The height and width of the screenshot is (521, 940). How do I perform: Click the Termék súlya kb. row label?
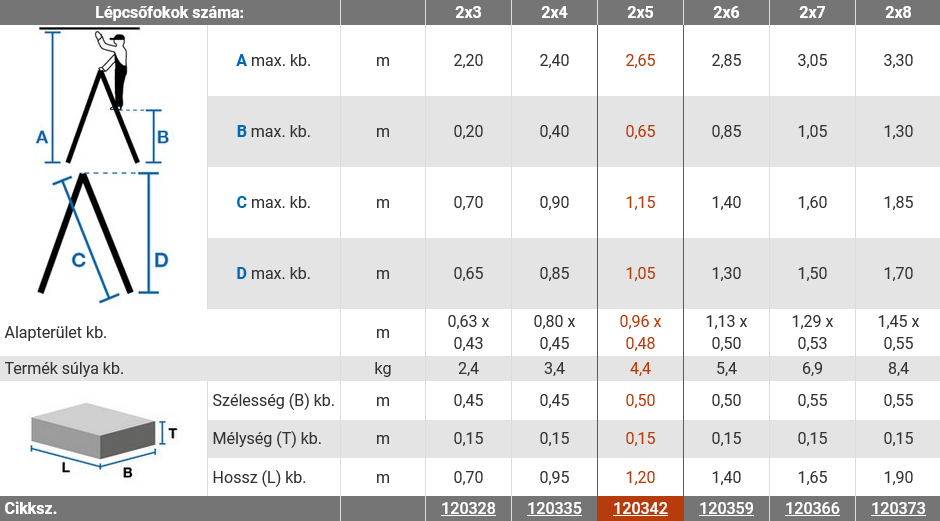point(64,368)
